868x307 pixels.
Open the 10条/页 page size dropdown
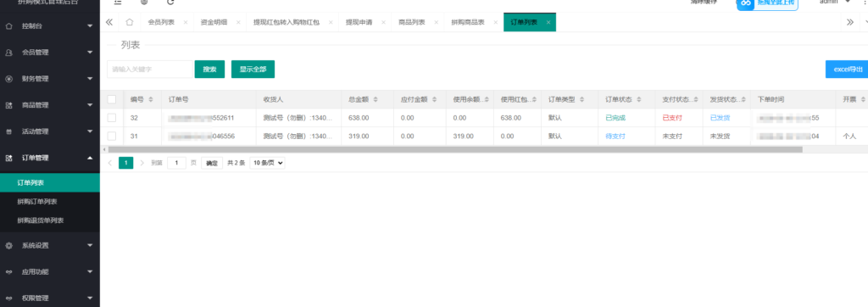[x=267, y=163]
